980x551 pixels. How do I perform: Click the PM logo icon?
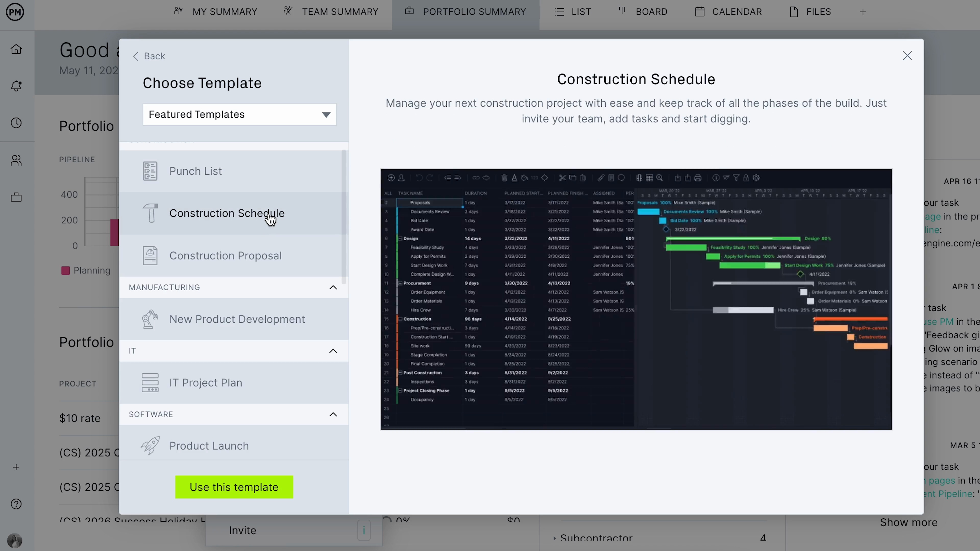point(15,12)
